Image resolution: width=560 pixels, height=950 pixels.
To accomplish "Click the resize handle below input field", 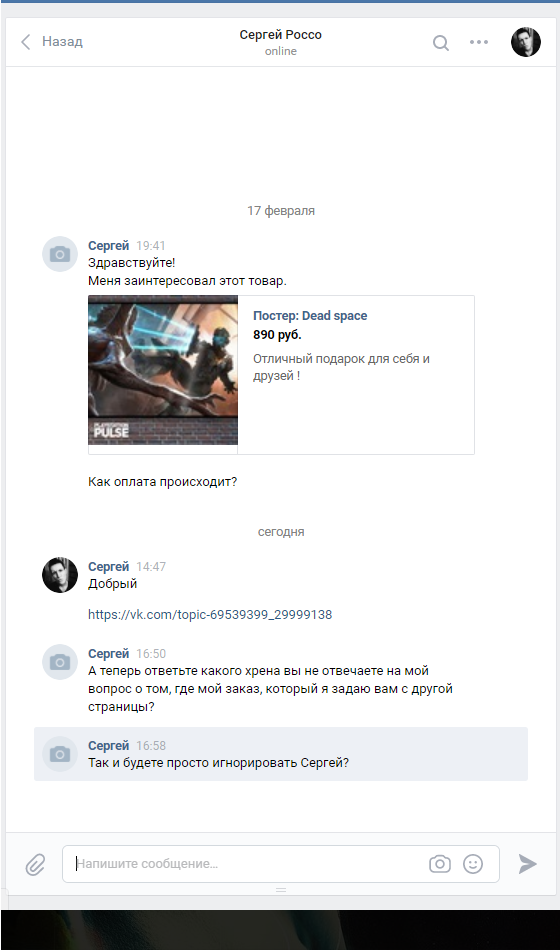I will [x=281, y=889].
